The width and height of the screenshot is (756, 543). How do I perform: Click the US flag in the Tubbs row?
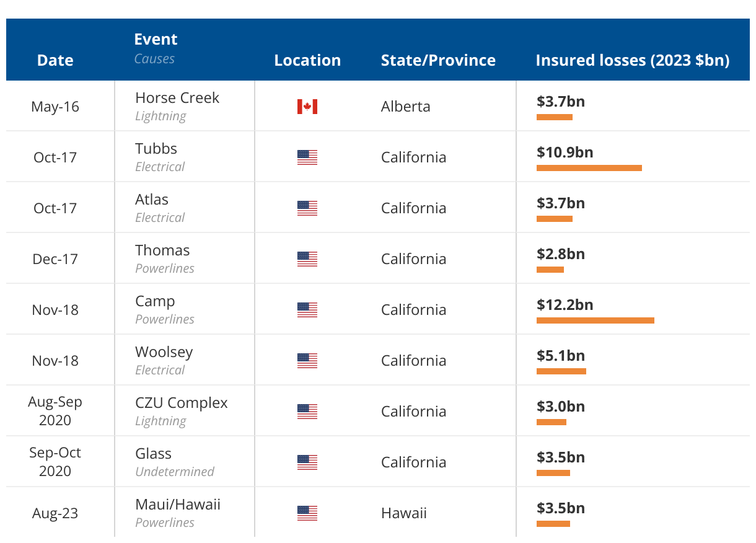(x=307, y=157)
